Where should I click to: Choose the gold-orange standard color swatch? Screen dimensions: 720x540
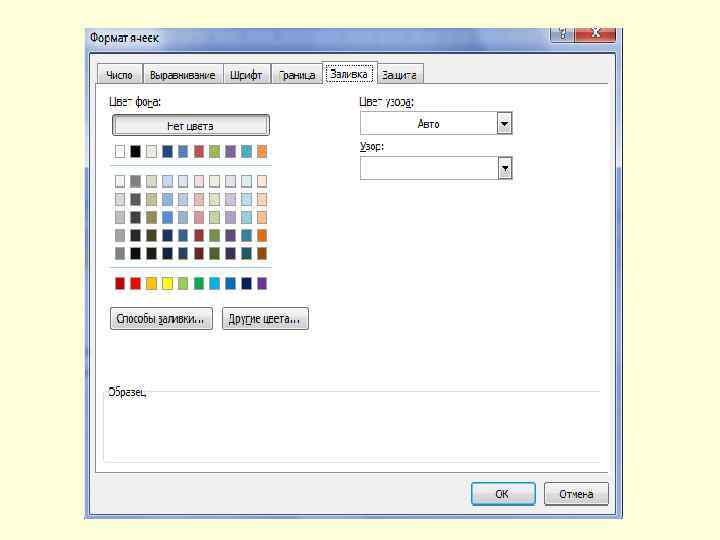[x=151, y=283]
